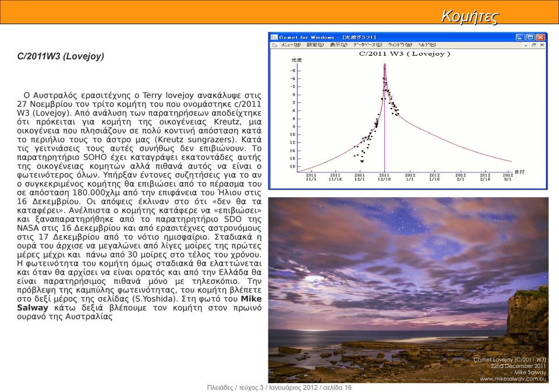Maximize the Comet for Windows window
This screenshot has width=559, height=392.
click(530, 37)
